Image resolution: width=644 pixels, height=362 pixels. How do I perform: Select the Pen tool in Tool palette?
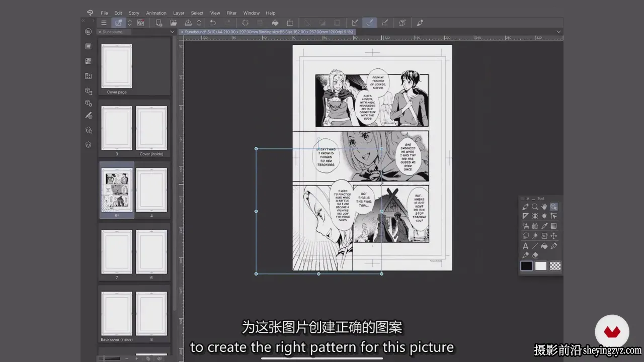(525, 207)
